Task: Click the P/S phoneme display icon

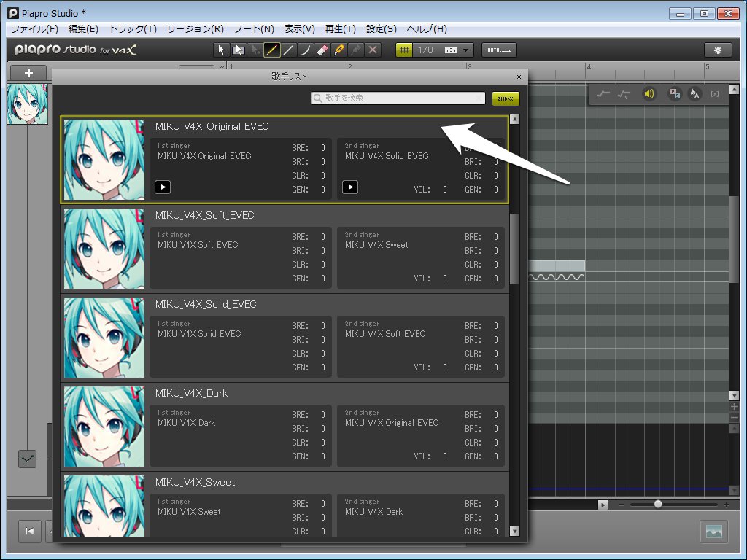Action: pyautogui.click(x=675, y=94)
